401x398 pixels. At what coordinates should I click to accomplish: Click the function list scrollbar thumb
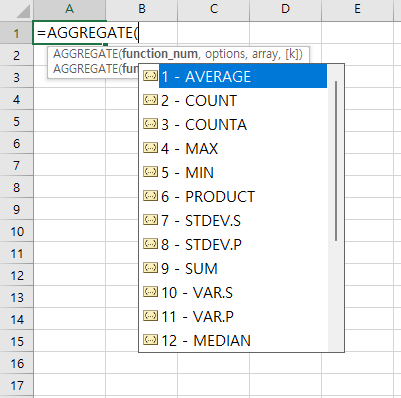coord(336,161)
